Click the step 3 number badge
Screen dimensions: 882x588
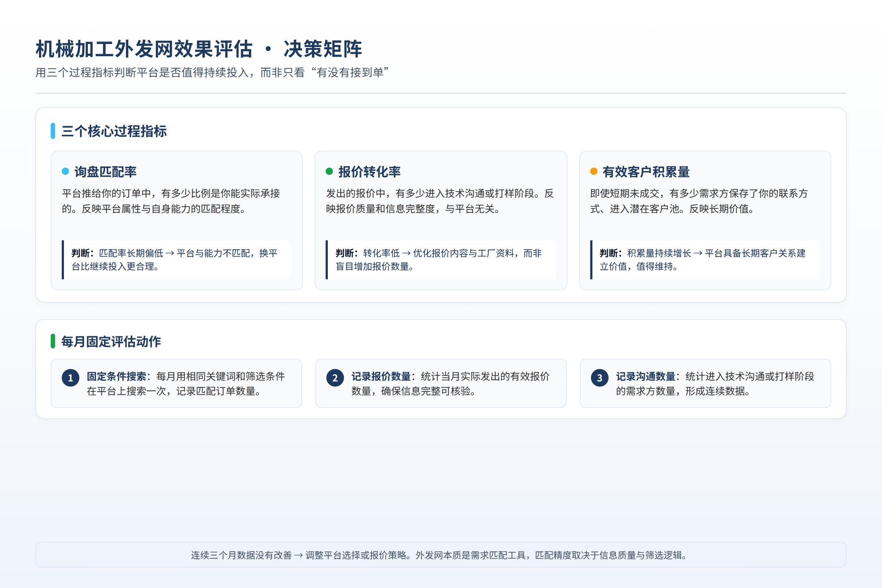[x=600, y=378]
